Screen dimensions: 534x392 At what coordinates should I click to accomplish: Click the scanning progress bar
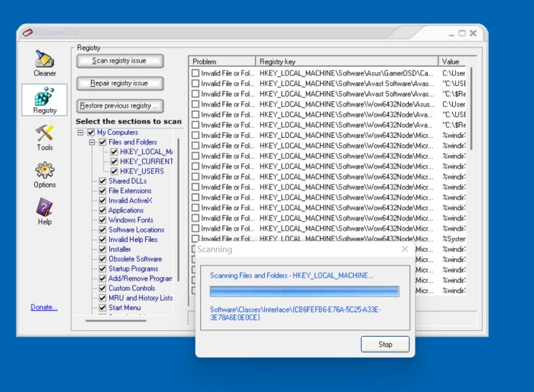coord(304,291)
